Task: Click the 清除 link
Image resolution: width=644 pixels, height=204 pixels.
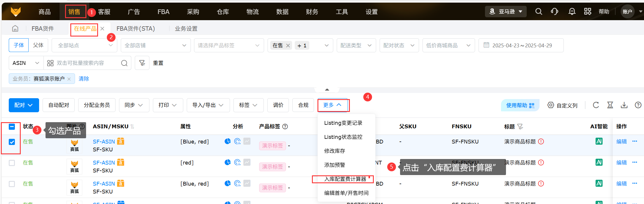Action: pos(84,79)
